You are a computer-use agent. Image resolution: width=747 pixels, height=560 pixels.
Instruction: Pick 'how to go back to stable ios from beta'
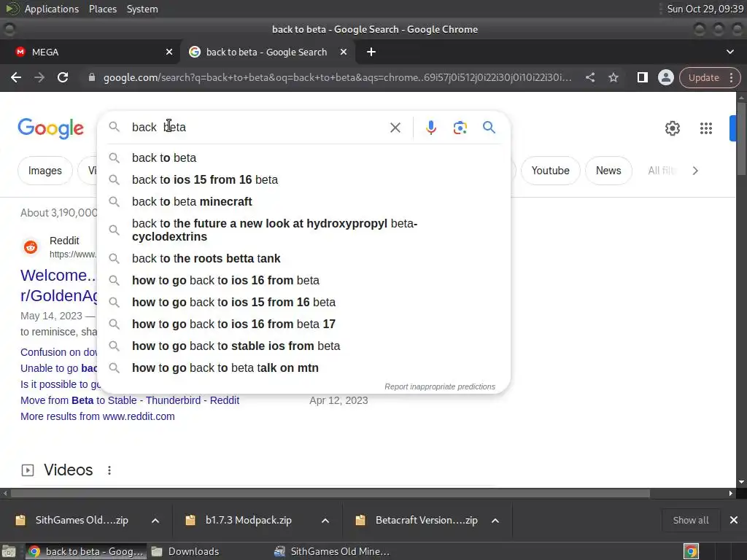[304, 346]
